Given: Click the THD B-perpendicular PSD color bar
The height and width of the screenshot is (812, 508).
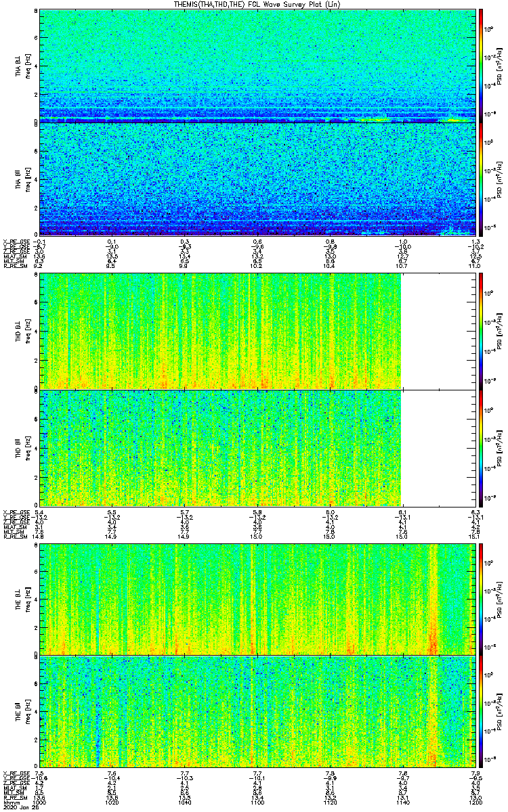Looking at the screenshot, I should (x=481, y=331).
